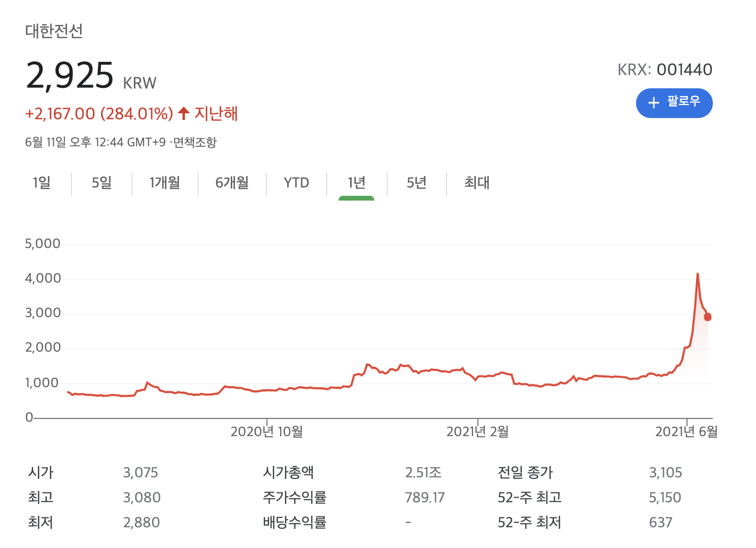This screenshot has width=756, height=548.
Task: Switch to the 1개월 chart tab
Action: click(x=165, y=183)
